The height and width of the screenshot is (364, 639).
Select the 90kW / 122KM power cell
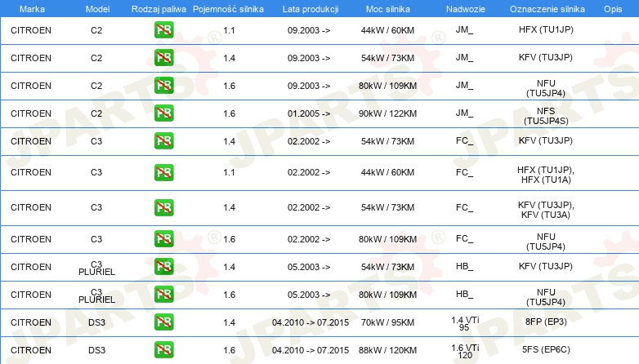point(387,113)
